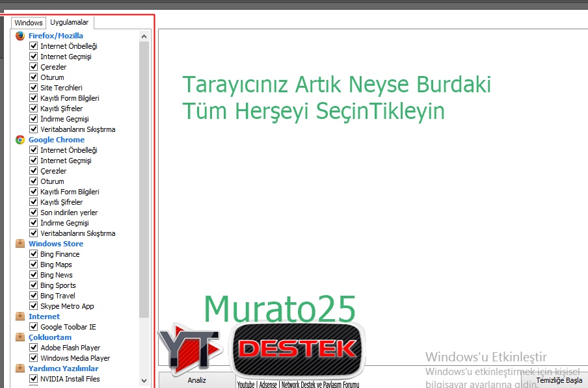Select the Windows Store category header
588x388 pixels.
pos(56,244)
